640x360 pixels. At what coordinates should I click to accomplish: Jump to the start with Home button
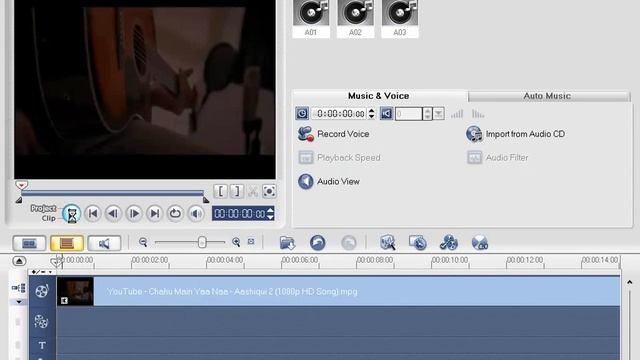(93, 213)
